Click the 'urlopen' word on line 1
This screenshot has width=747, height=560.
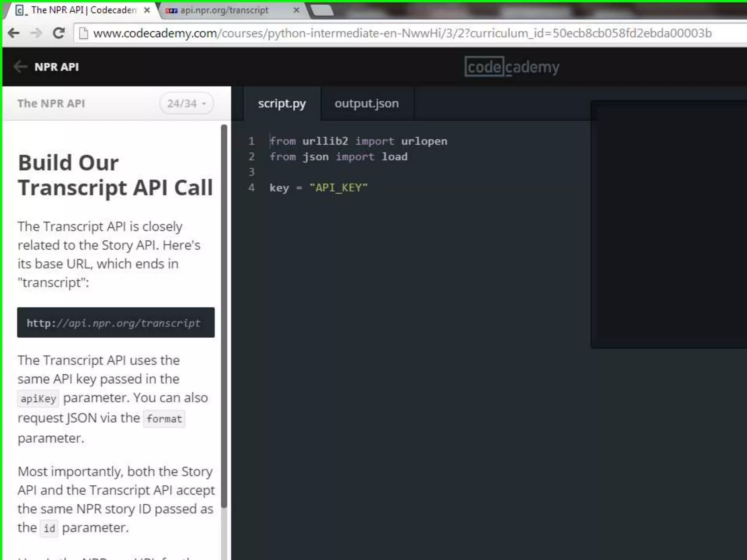(424, 141)
